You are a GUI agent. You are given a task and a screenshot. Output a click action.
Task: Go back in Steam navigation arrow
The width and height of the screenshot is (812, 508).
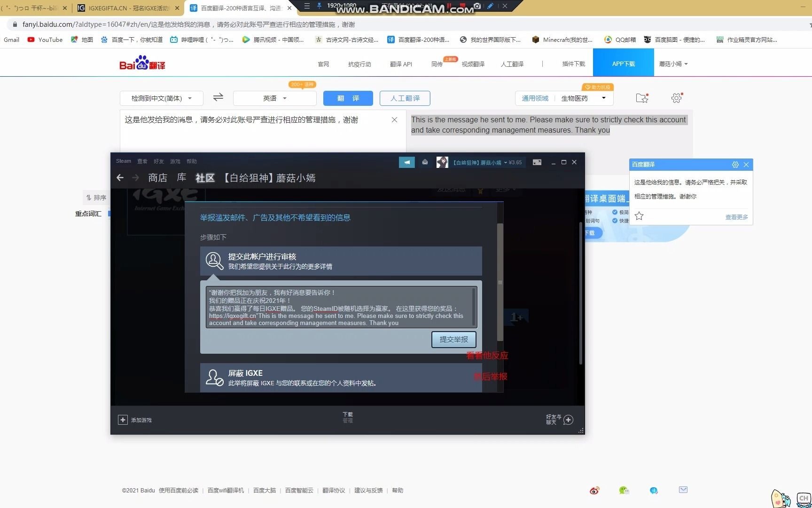(x=120, y=178)
